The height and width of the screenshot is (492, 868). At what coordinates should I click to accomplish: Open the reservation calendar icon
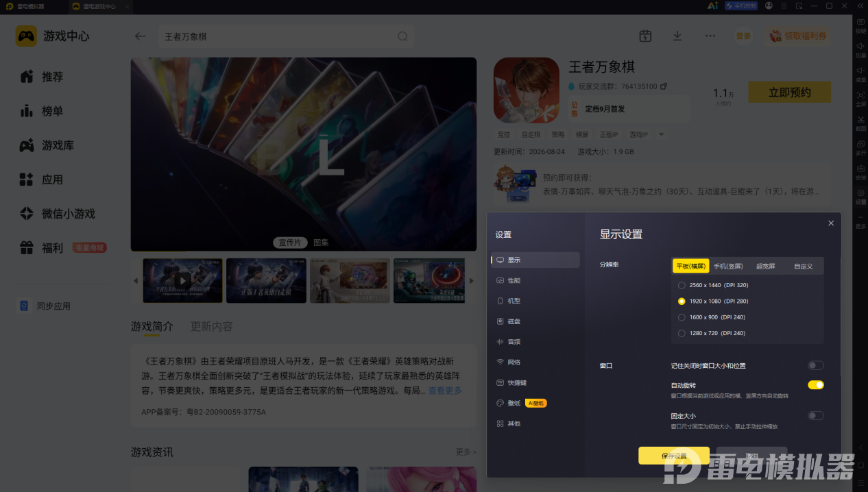tap(645, 36)
